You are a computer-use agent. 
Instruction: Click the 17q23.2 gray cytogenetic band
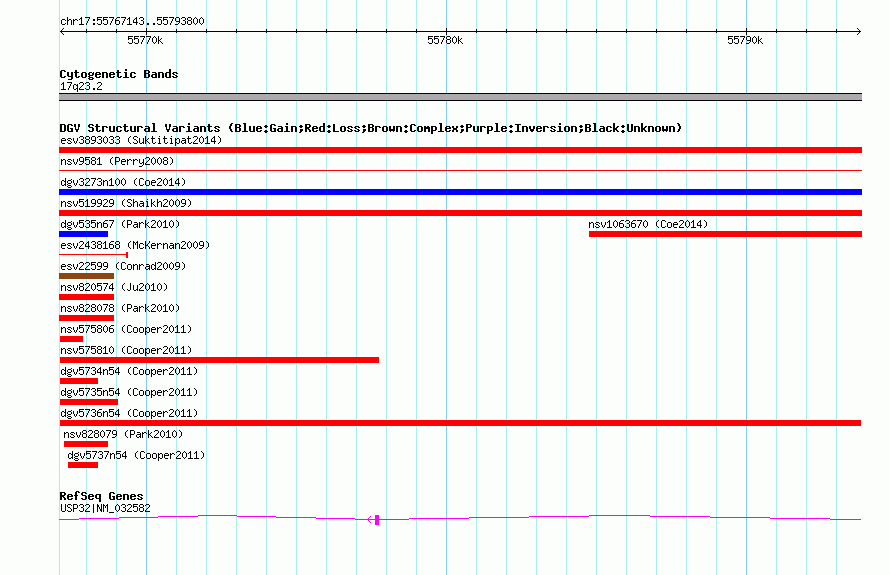pyautogui.click(x=460, y=97)
